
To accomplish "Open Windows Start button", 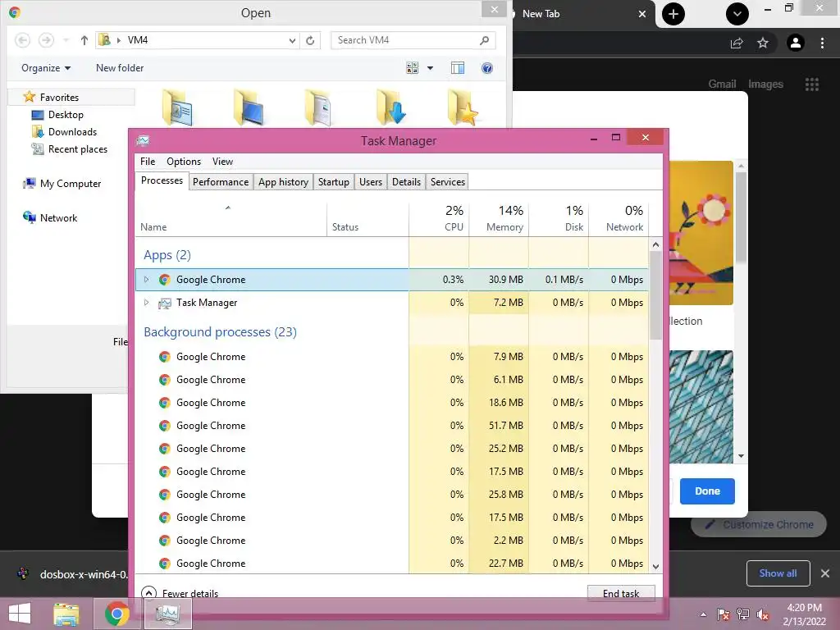I will 20,614.
